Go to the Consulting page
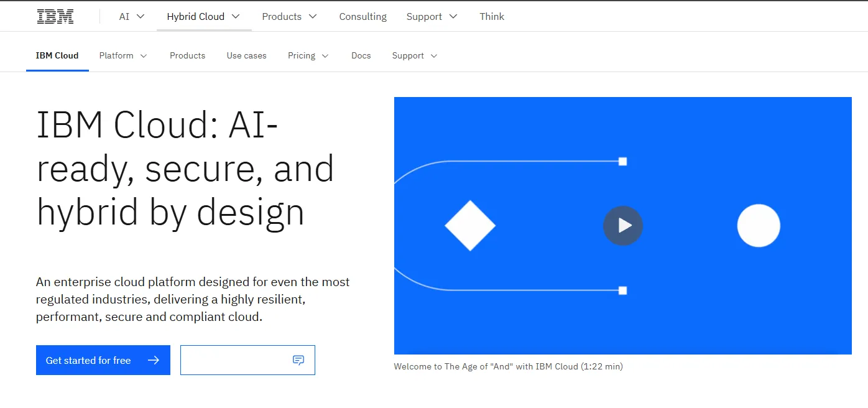 363,17
